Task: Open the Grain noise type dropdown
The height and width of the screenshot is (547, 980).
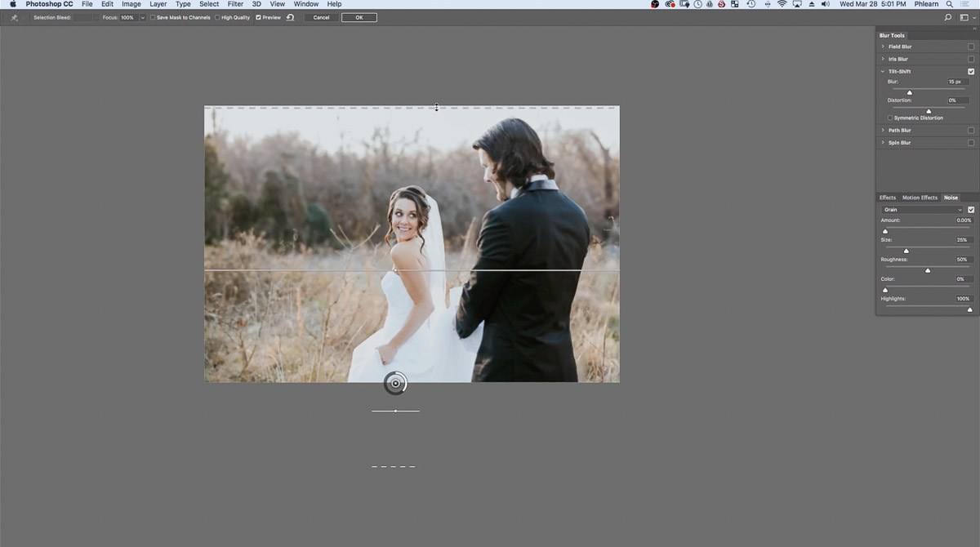Action: click(922, 210)
